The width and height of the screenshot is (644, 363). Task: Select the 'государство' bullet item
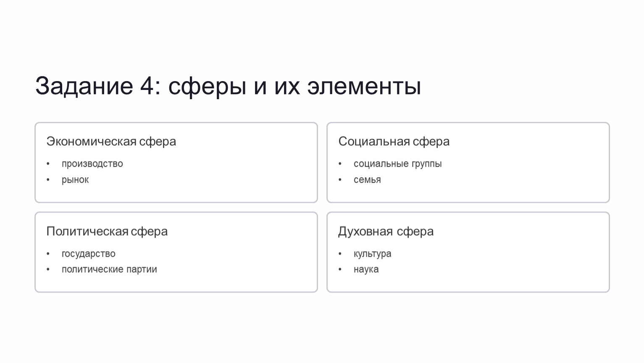tap(89, 254)
